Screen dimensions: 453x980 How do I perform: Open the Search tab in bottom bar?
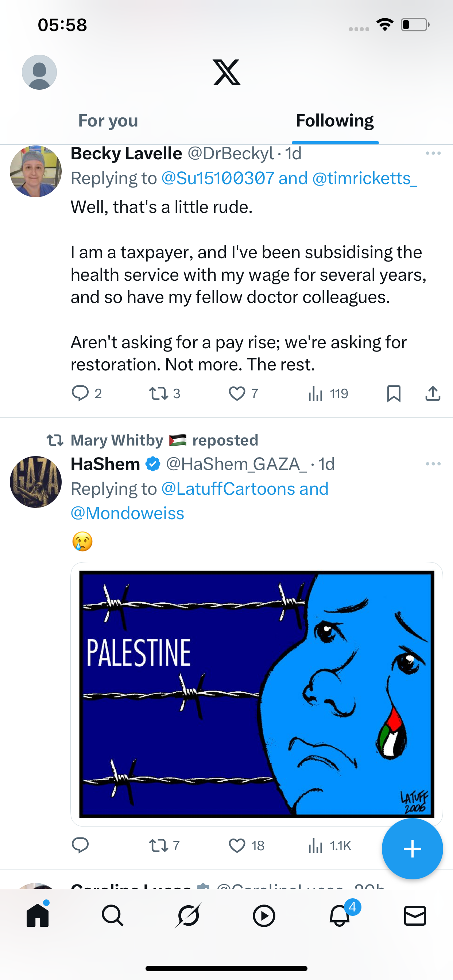(113, 915)
